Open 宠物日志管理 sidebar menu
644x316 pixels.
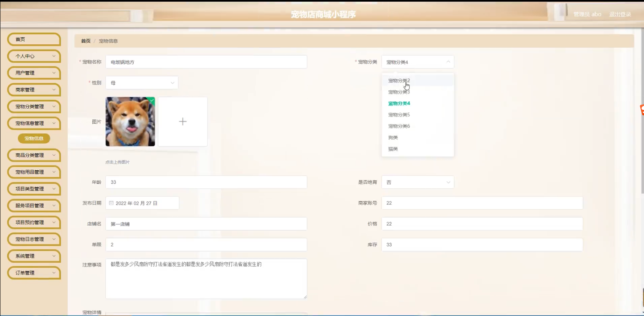pyautogui.click(x=34, y=240)
